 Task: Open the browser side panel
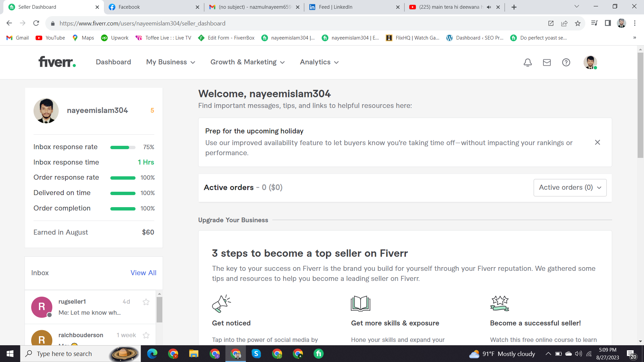click(608, 23)
